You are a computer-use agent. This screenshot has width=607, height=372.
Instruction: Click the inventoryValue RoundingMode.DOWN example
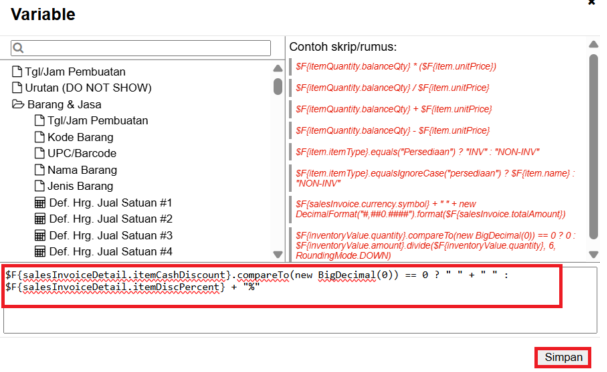(x=435, y=245)
